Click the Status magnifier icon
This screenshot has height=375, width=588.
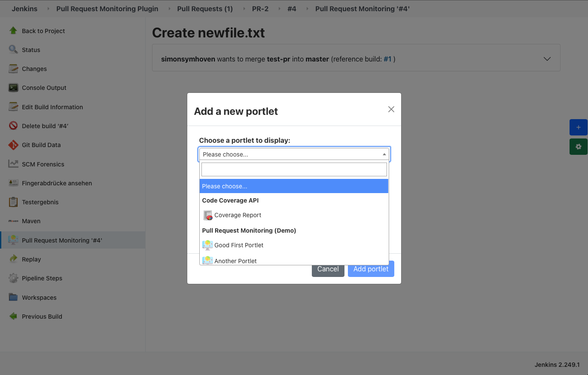pos(13,49)
